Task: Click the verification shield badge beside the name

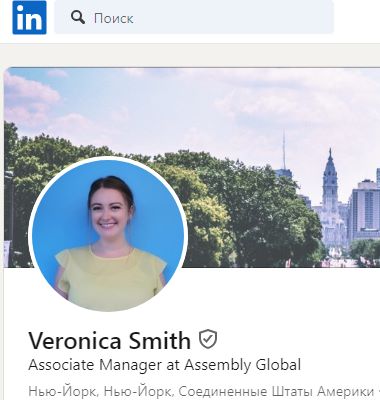Action: (208, 339)
